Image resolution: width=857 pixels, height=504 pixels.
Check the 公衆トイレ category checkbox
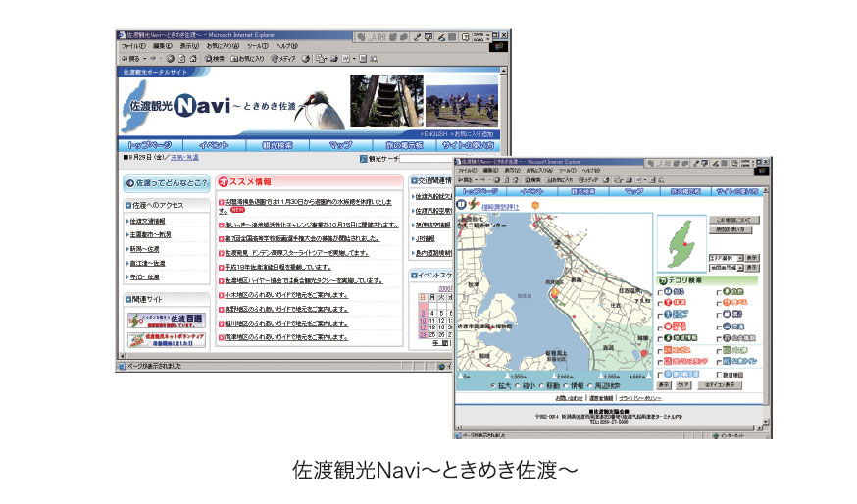(719, 363)
